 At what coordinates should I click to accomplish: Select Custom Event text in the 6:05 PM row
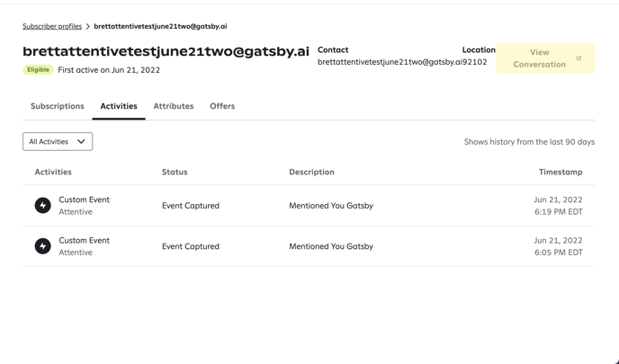click(x=84, y=240)
